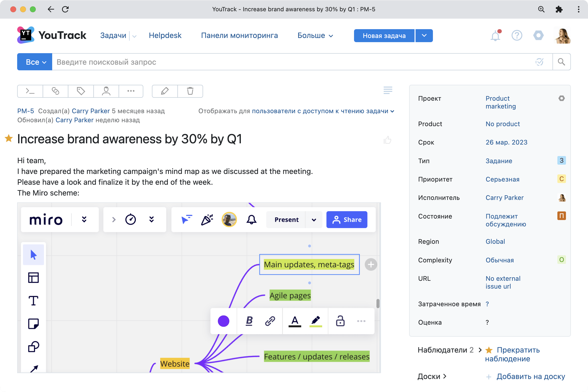Toggle the star on issue title
588x392 pixels.
tap(9, 138)
